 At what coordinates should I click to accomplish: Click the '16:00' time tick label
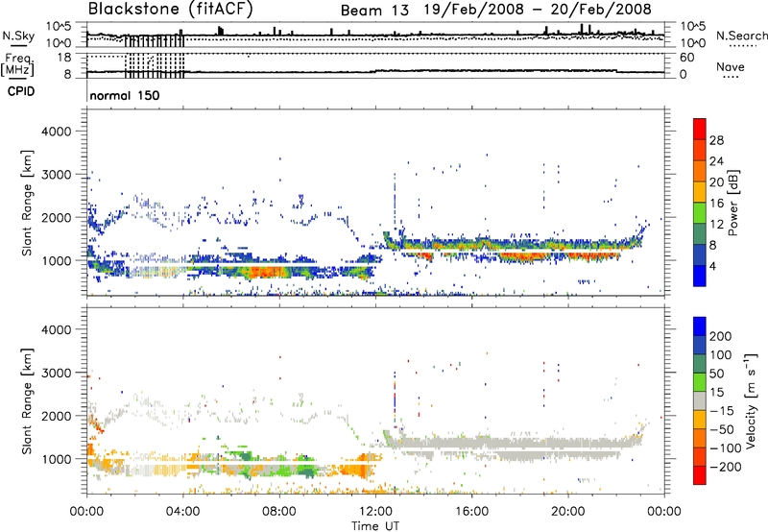click(471, 512)
